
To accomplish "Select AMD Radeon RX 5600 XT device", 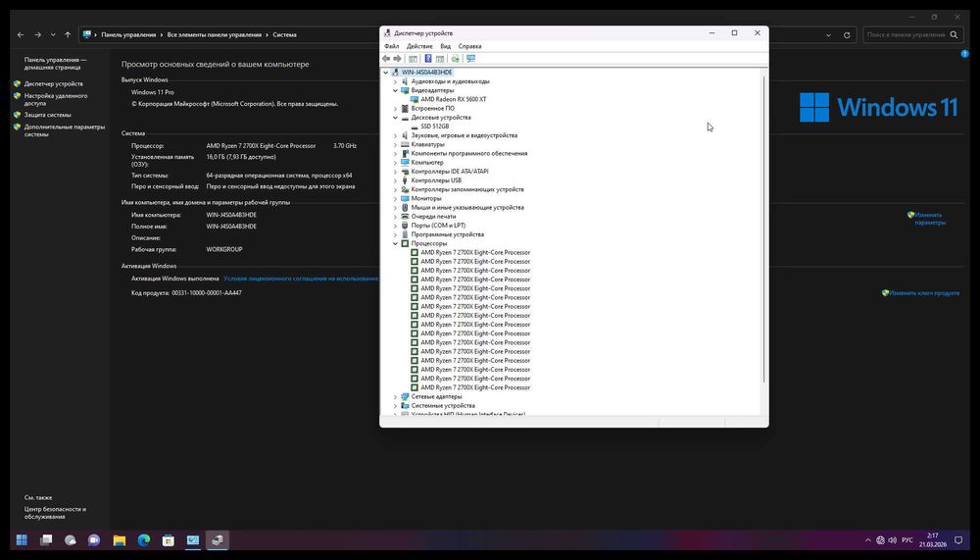I will click(454, 99).
